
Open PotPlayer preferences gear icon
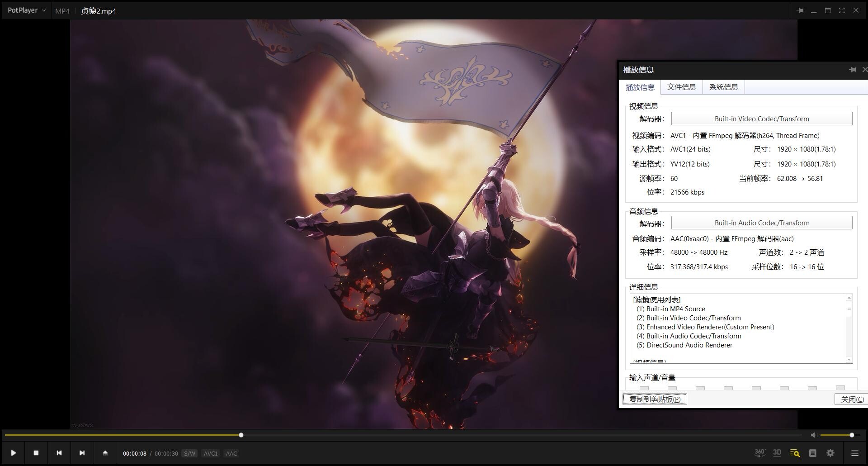830,452
